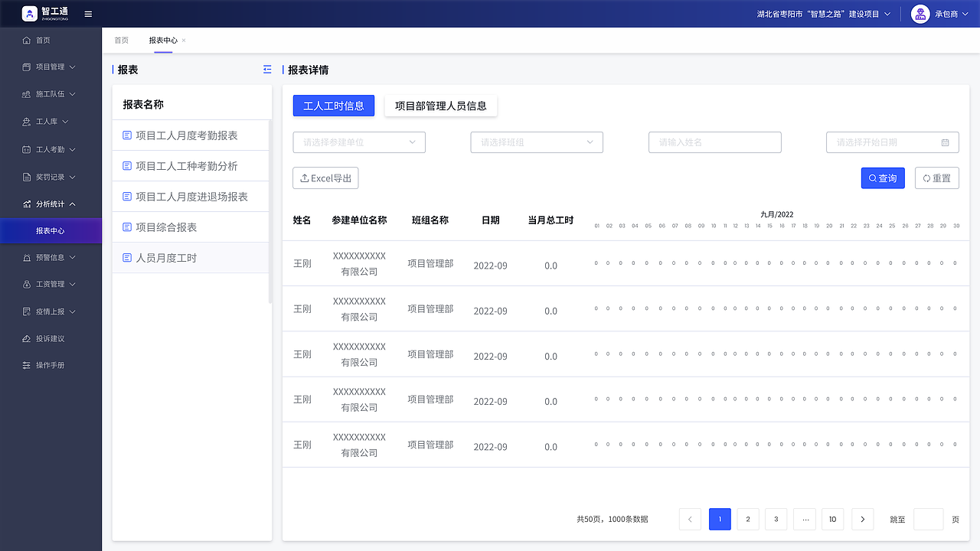The height and width of the screenshot is (551, 980).
Task: Open the 请选择参建单位 dropdown
Action: coord(358,142)
